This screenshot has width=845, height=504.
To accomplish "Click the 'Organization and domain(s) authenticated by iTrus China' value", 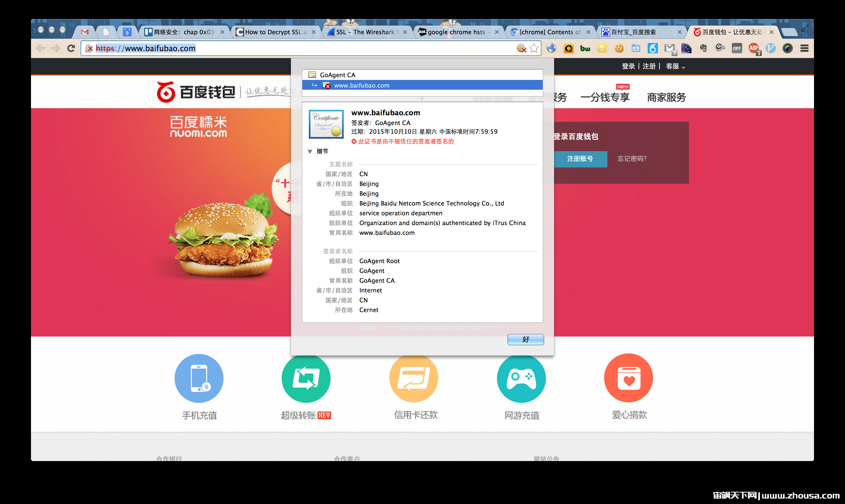I will 442,223.
